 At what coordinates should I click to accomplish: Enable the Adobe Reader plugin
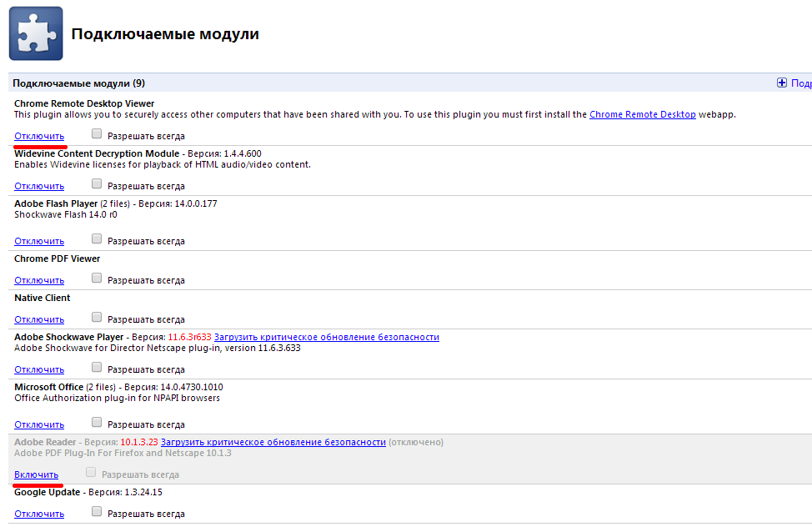coord(36,474)
